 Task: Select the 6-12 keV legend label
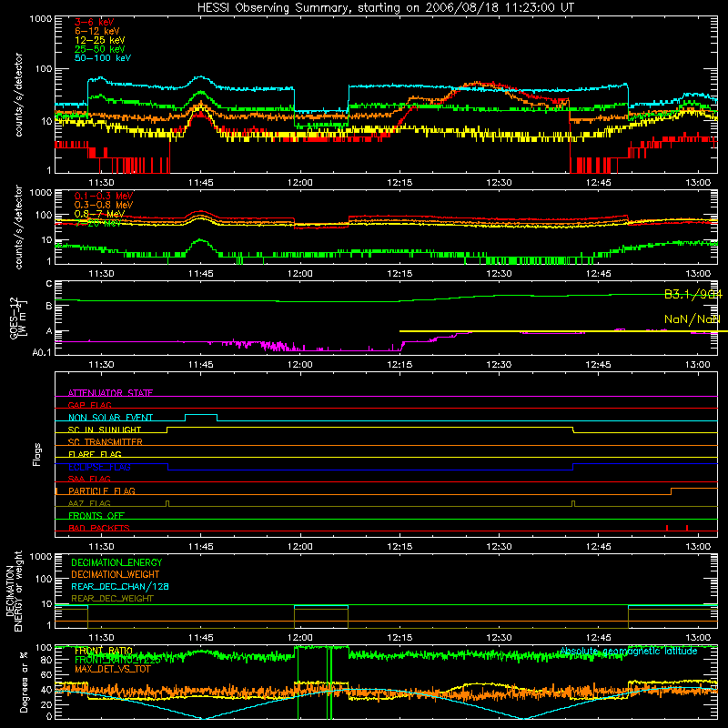tap(97, 31)
